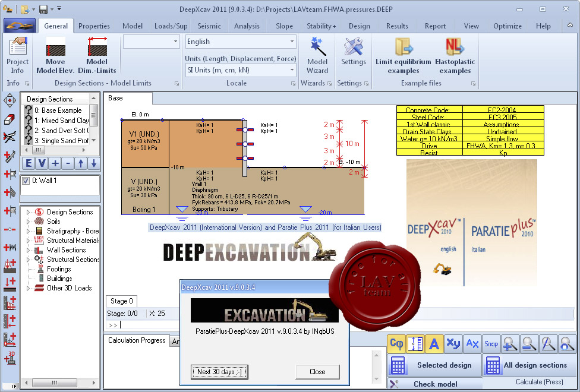Click Close in the DeepXcav dialog
The width and height of the screenshot is (580, 392).
click(x=317, y=372)
